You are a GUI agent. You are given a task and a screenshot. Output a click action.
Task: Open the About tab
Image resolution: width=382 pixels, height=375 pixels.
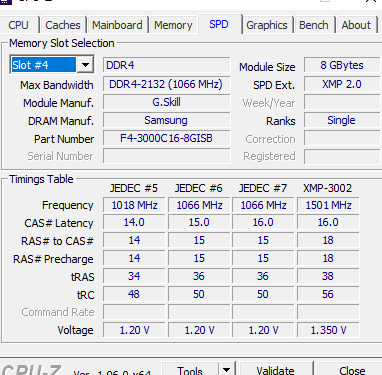click(356, 25)
